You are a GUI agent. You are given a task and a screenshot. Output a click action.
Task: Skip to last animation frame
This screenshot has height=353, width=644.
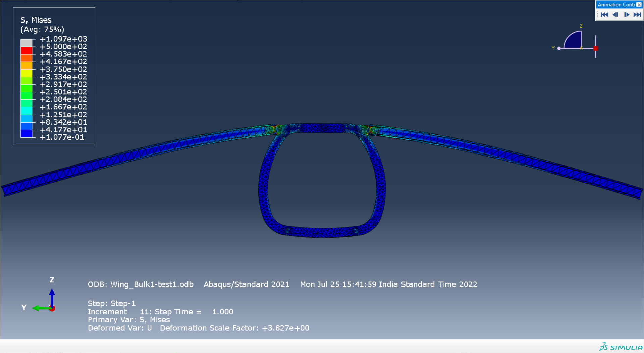coord(637,15)
